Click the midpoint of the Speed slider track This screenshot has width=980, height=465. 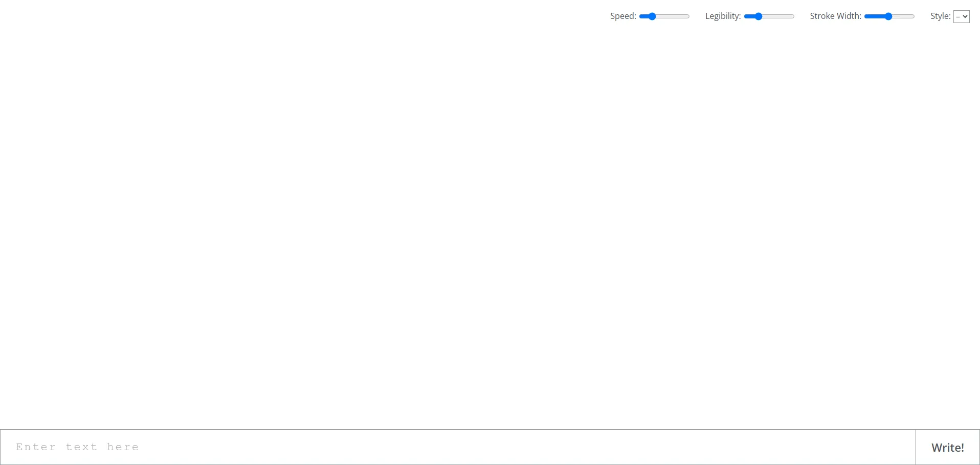664,16
